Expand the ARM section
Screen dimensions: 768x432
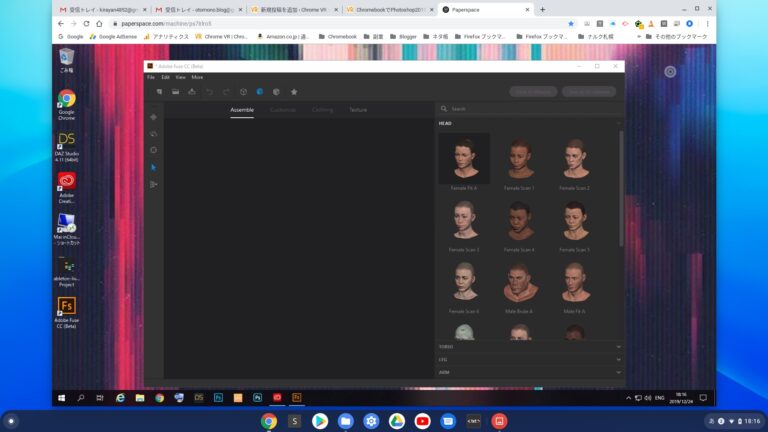(x=529, y=372)
